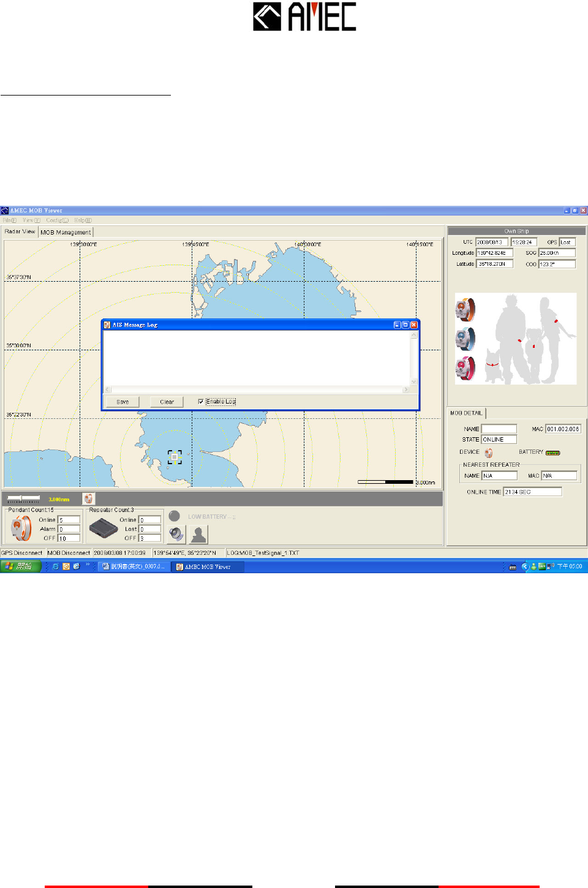Open the Config menu
Image resolution: width=588 pixels, height=888 pixels.
tap(57, 220)
